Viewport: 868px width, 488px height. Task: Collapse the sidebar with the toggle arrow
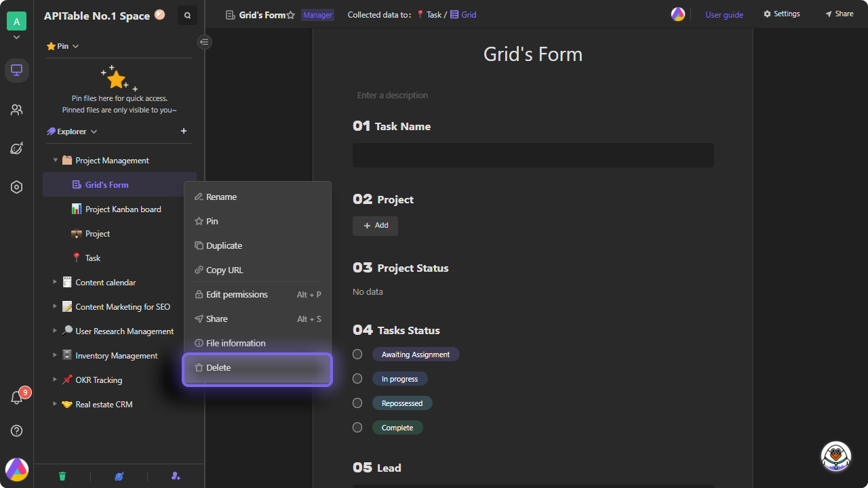coord(204,42)
